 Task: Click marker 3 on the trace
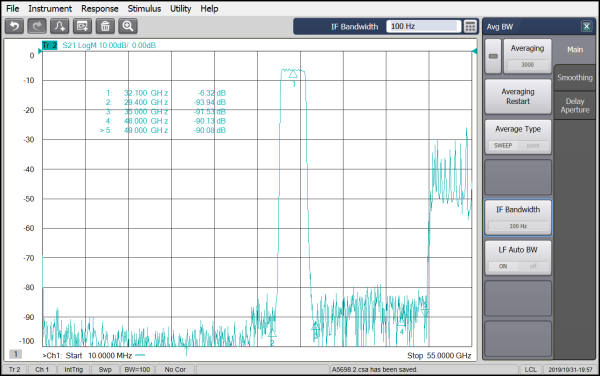(316, 327)
